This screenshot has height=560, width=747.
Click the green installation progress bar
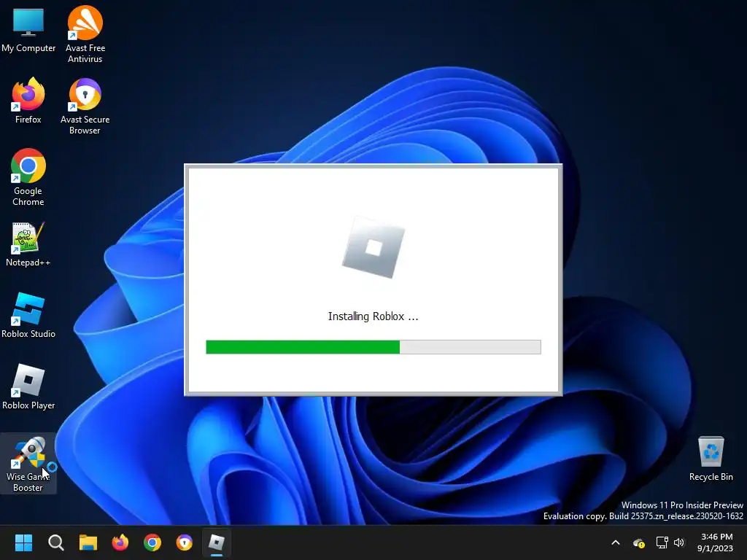(373, 347)
